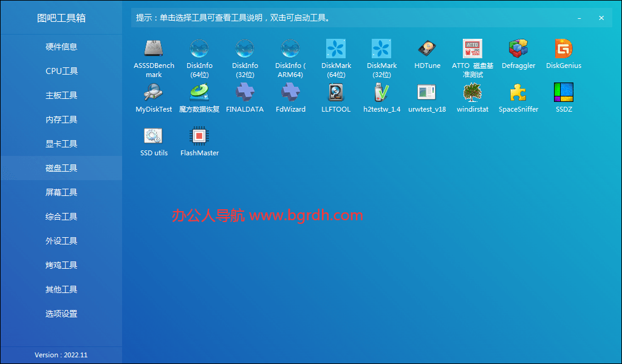Select the SpaceSniffer puzzle icon

[x=518, y=92]
